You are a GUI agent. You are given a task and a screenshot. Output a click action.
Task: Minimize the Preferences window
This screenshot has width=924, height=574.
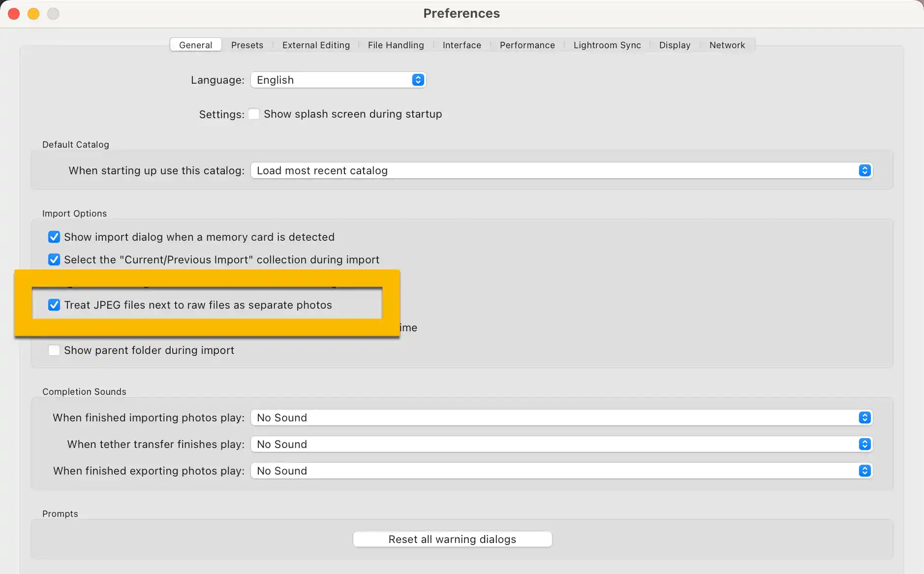tap(33, 14)
